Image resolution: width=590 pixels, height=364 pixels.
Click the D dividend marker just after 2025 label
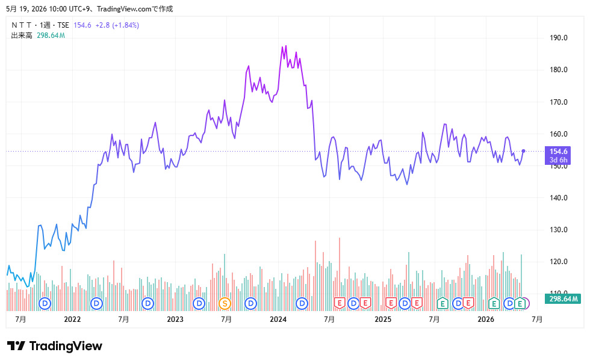[405, 303]
